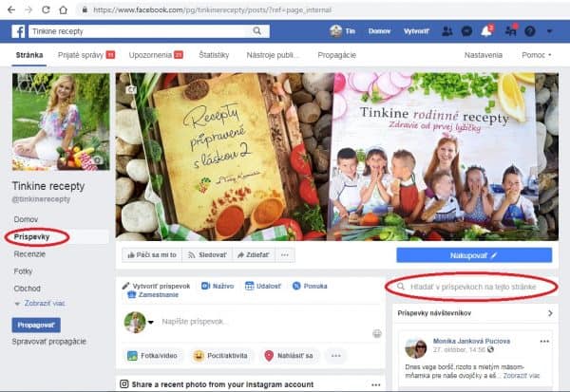The height and width of the screenshot is (392, 570).
Task: Select Príspevky in the left sidebar
Action: 31,237
